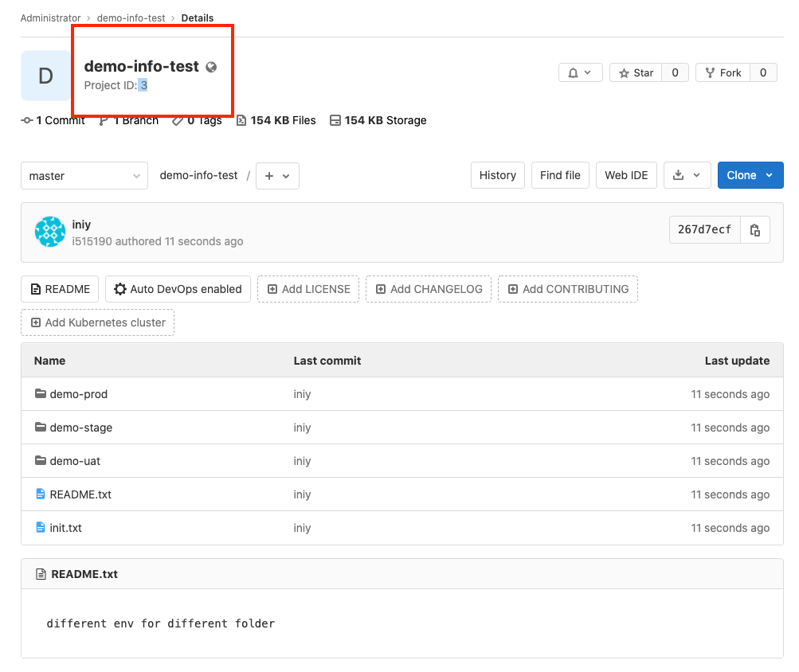
Task: Star the demo-info-test project
Action: 636,73
